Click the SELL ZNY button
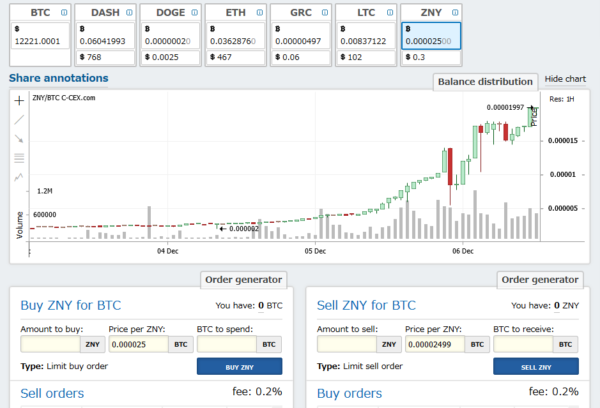Image resolution: width=600 pixels, height=408 pixels. pos(536,367)
